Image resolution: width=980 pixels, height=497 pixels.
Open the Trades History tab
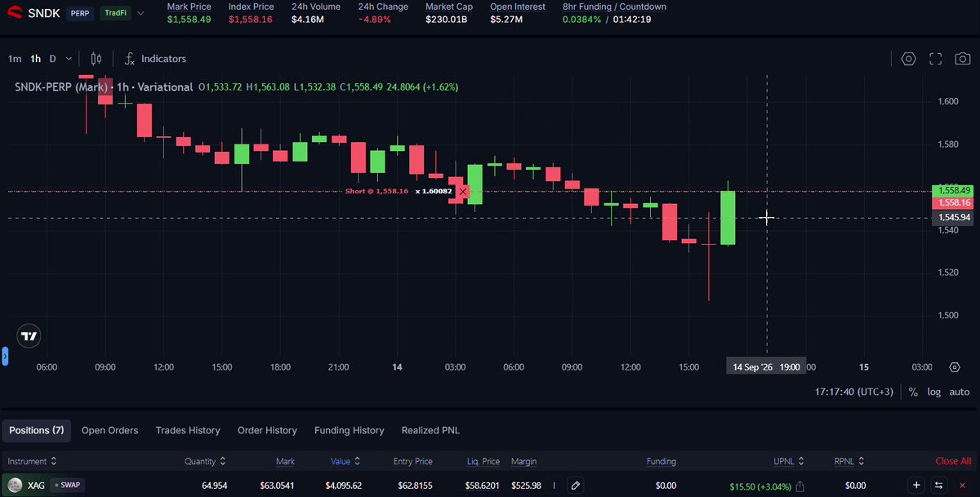[188, 430]
